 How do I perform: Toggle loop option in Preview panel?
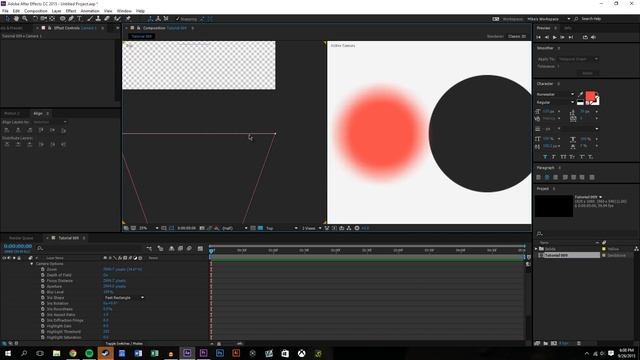585,37
